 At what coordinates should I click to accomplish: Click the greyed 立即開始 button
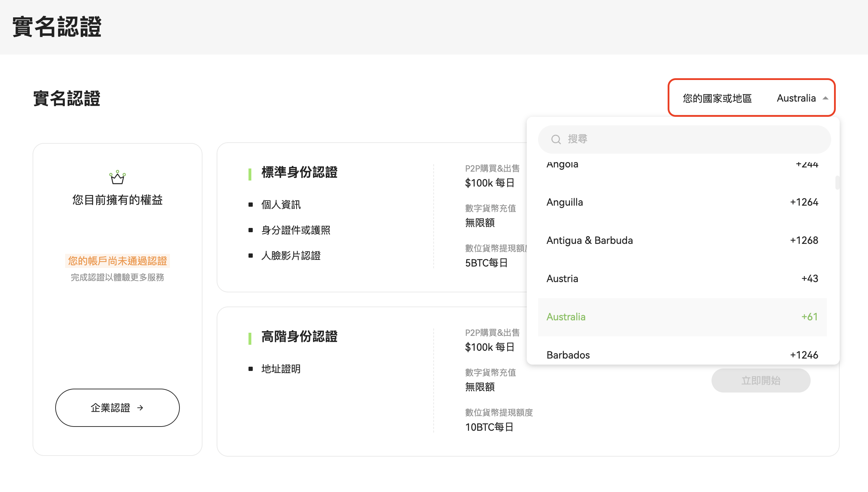pyautogui.click(x=760, y=381)
